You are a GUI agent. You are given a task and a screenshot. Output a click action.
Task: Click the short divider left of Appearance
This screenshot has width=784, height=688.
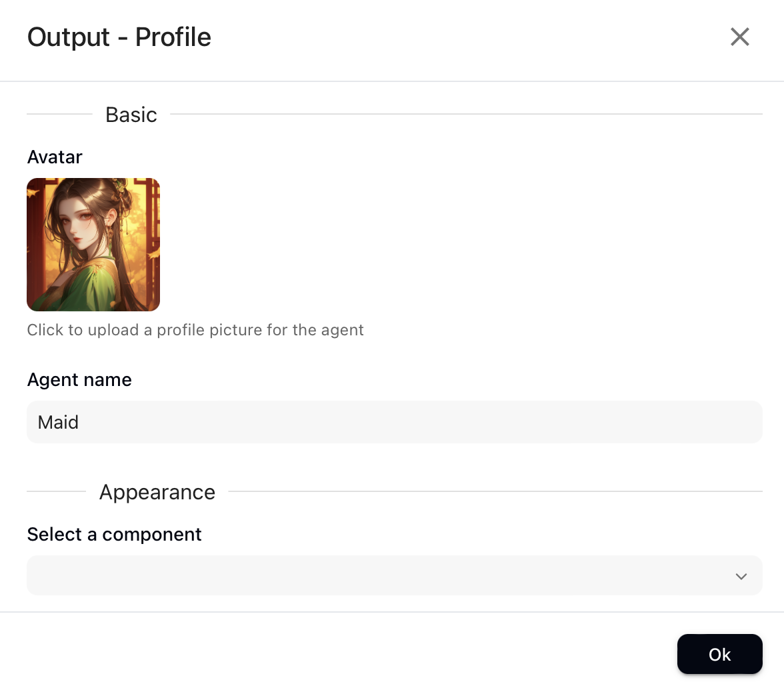[56, 491]
